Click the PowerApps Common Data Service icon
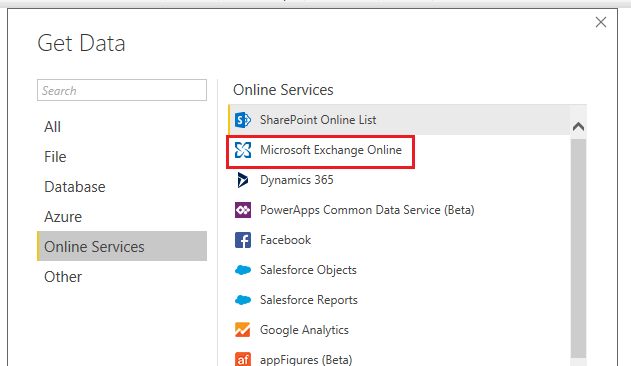 [243, 210]
